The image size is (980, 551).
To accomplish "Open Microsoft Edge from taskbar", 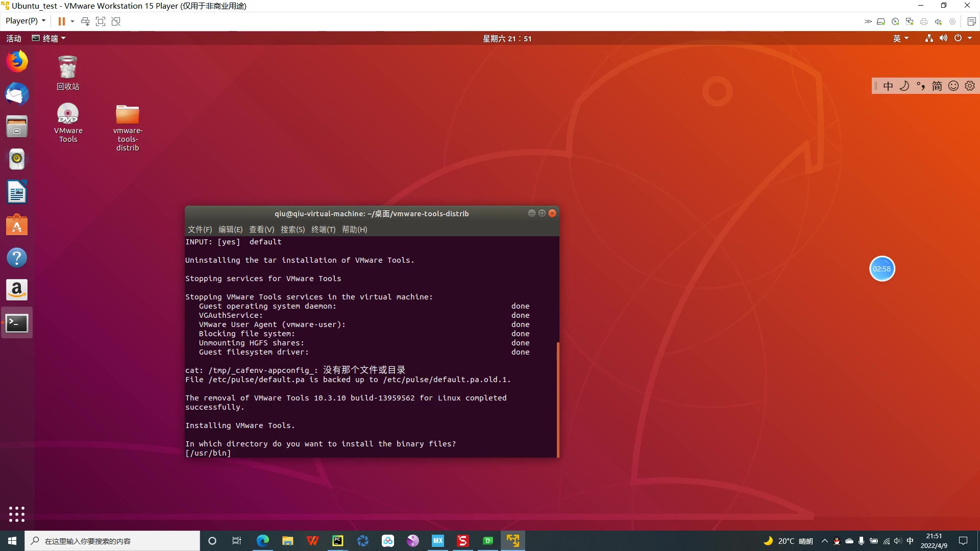I will click(x=262, y=541).
